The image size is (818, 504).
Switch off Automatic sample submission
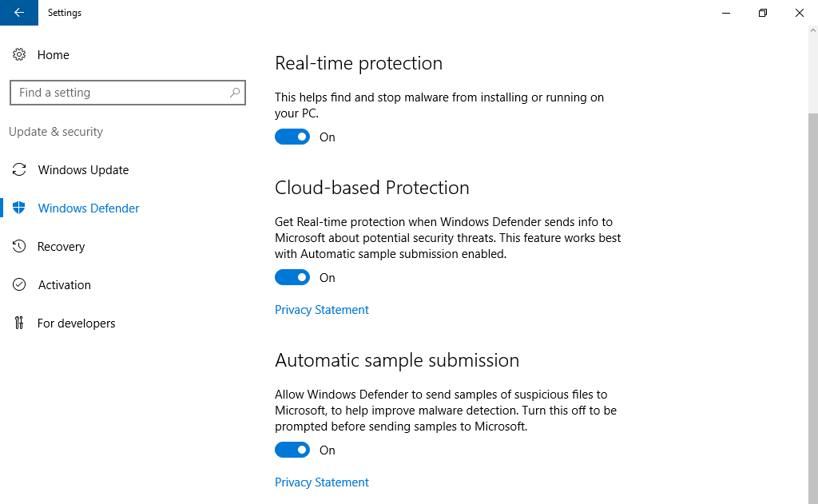tap(292, 450)
